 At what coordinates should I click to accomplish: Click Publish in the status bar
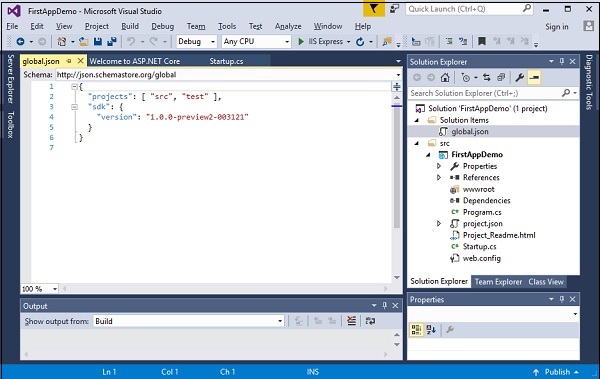pos(556,372)
